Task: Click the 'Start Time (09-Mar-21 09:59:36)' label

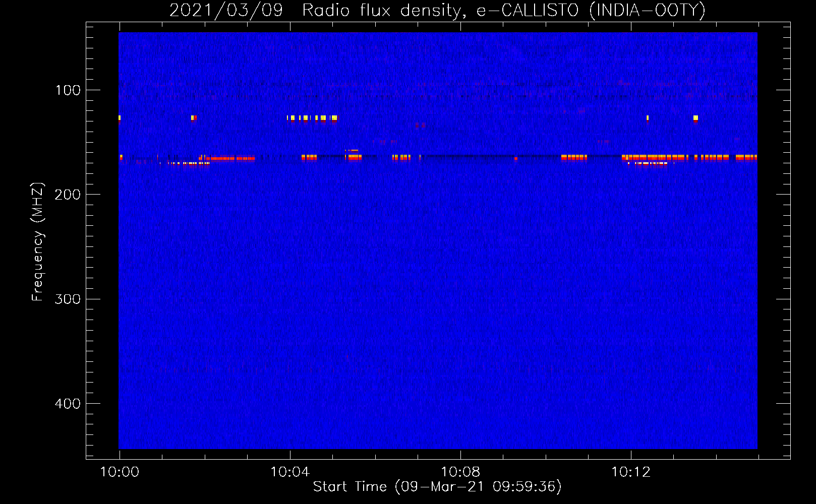Action: 437,486
